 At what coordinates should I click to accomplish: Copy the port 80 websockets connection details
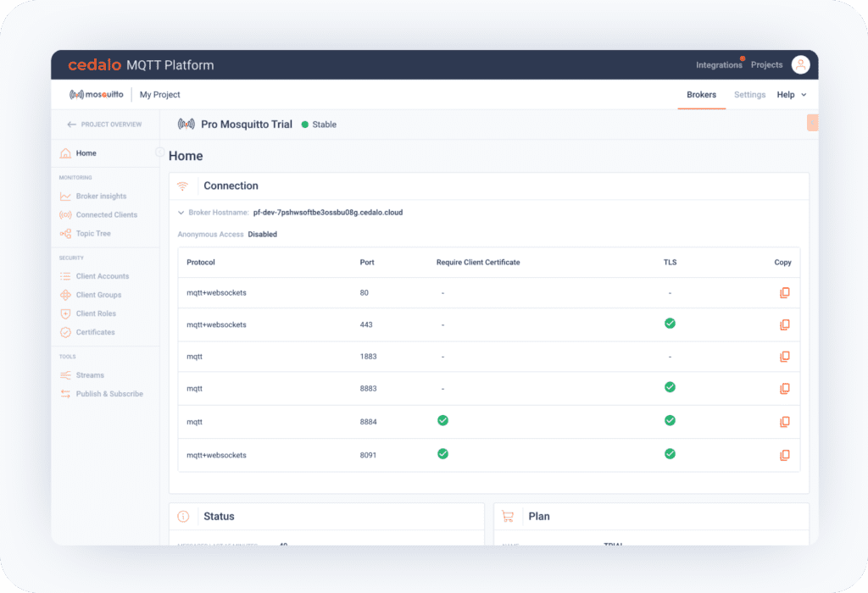coord(784,292)
